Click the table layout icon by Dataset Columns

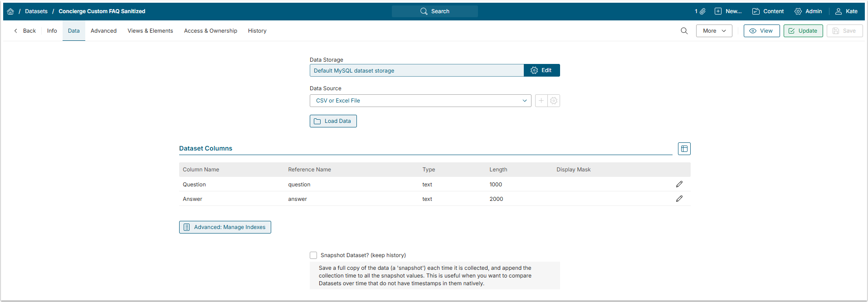[684, 149]
